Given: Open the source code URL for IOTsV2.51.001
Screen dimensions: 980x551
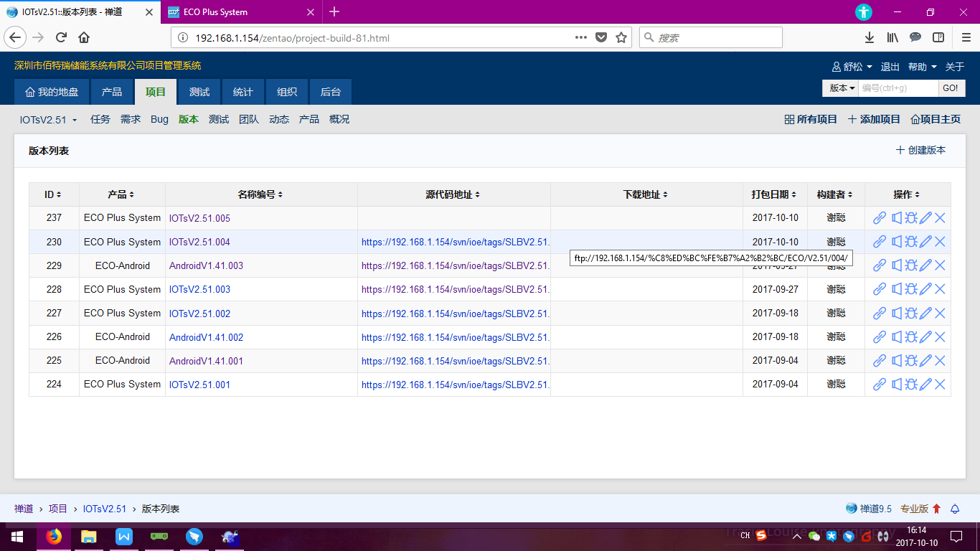Looking at the screenshot, I should [x=456, y=385].
